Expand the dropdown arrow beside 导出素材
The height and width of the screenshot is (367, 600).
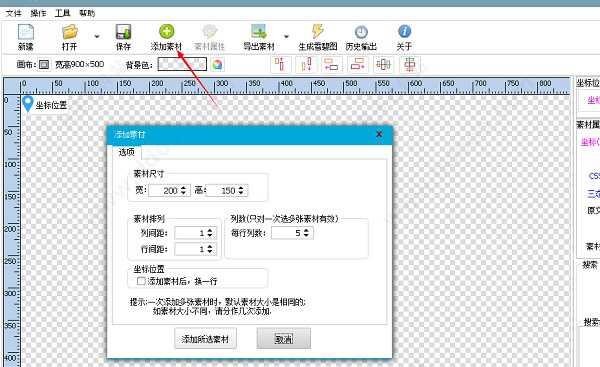point(286,36)
